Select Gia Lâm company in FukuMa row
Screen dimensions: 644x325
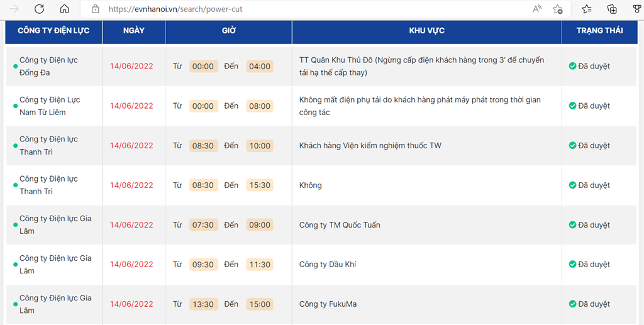pyautogui.click(x=55, y=304)
